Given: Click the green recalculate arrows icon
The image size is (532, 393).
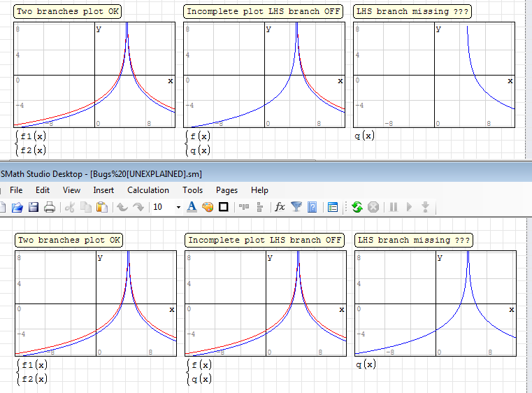Looking at the screenshot, I should pyautogui.click(x=357, y=207).
